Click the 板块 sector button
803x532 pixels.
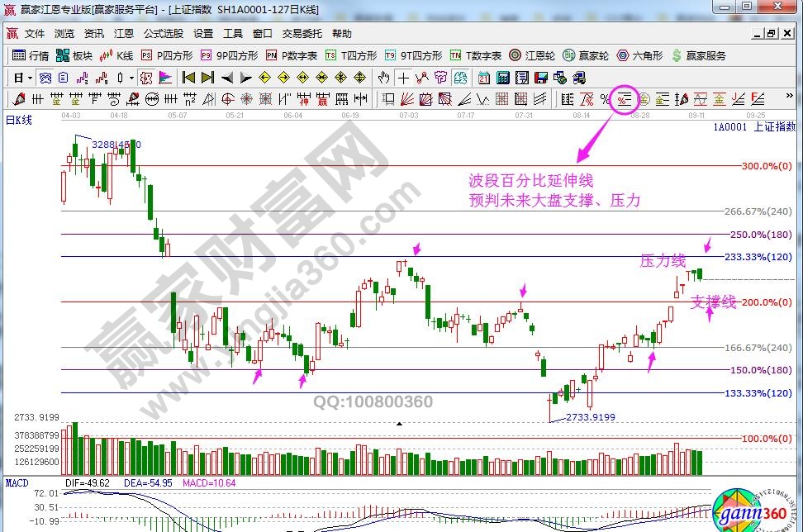coord(74,55)
